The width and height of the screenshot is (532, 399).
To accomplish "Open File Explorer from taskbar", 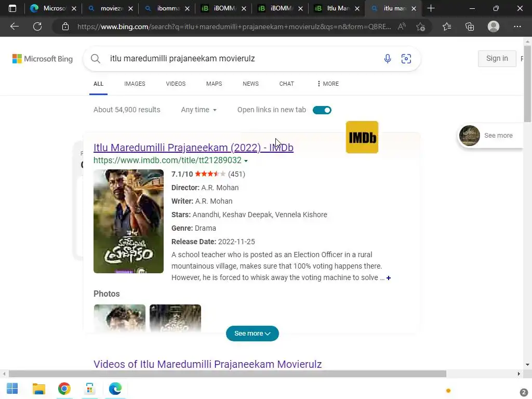I will pos(38,389).
